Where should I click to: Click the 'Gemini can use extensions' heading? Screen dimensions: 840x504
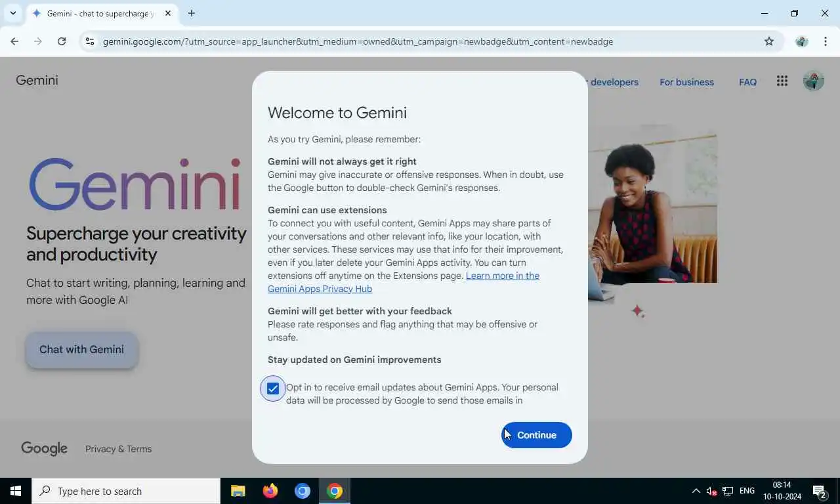click(x=327, y=210)
